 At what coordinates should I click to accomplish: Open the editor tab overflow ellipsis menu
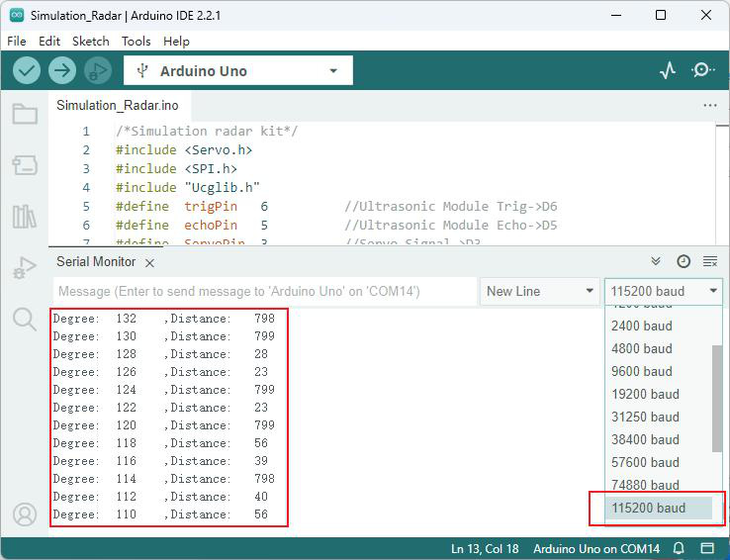point(710,105)
